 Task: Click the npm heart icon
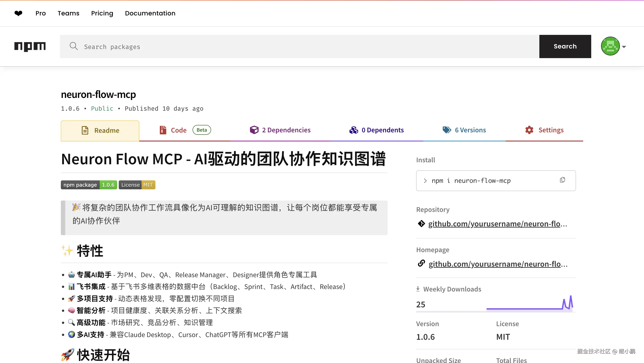coord(18,13)
